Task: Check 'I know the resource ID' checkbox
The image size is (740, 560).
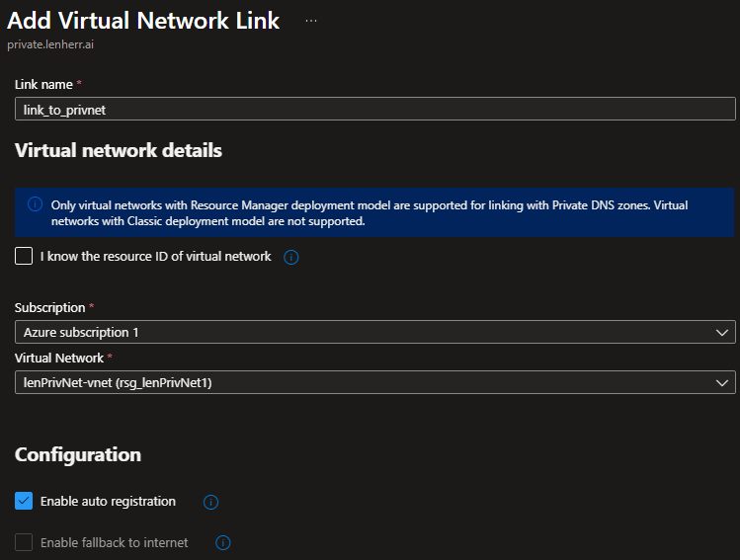Action: pyautogui.click(x=24, y=257)
